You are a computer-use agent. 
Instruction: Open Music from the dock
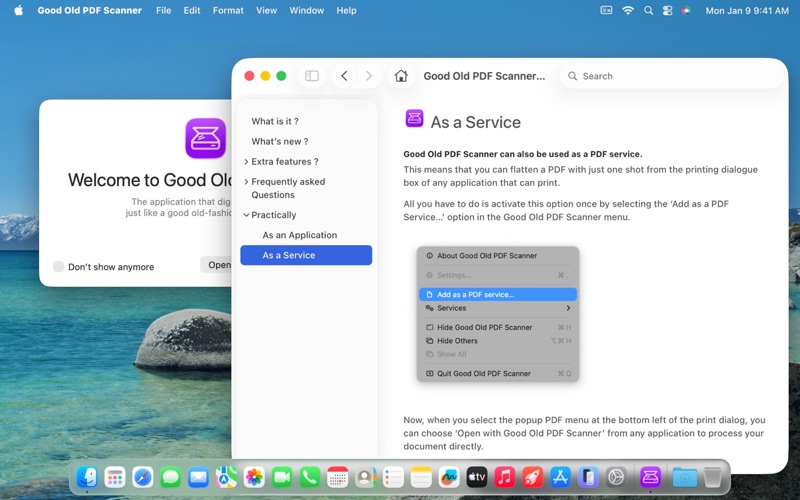(x=505, y=478)
